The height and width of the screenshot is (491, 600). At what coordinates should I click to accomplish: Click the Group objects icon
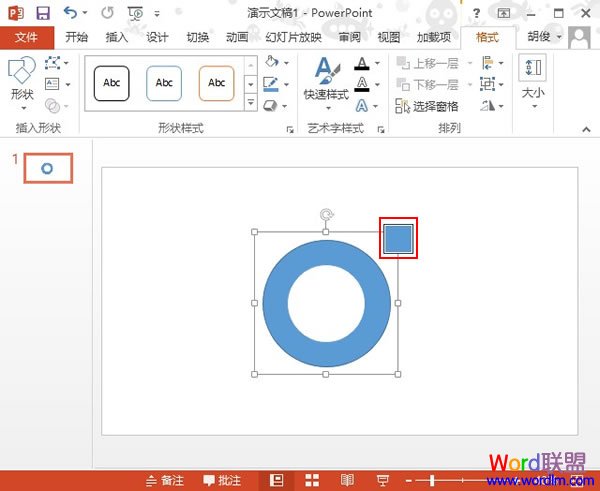[x=487, y=84]
